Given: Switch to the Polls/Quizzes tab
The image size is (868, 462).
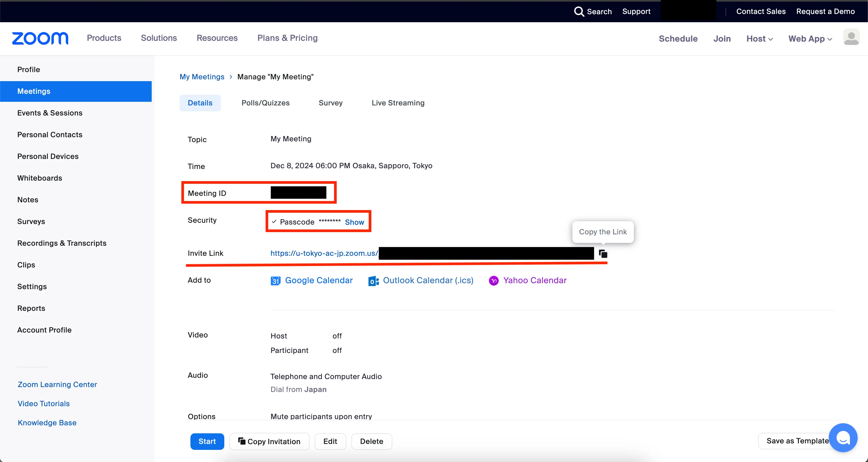Looking at the screenshot, I should coord(265,103).
